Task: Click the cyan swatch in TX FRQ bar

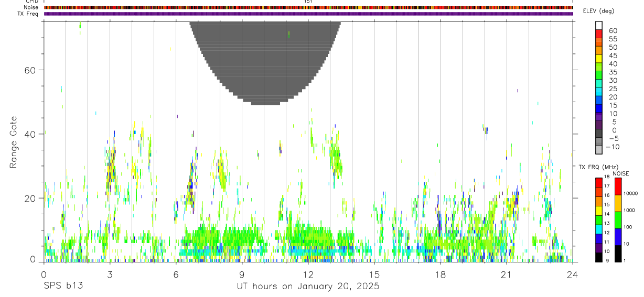Action: click(599, 229)
